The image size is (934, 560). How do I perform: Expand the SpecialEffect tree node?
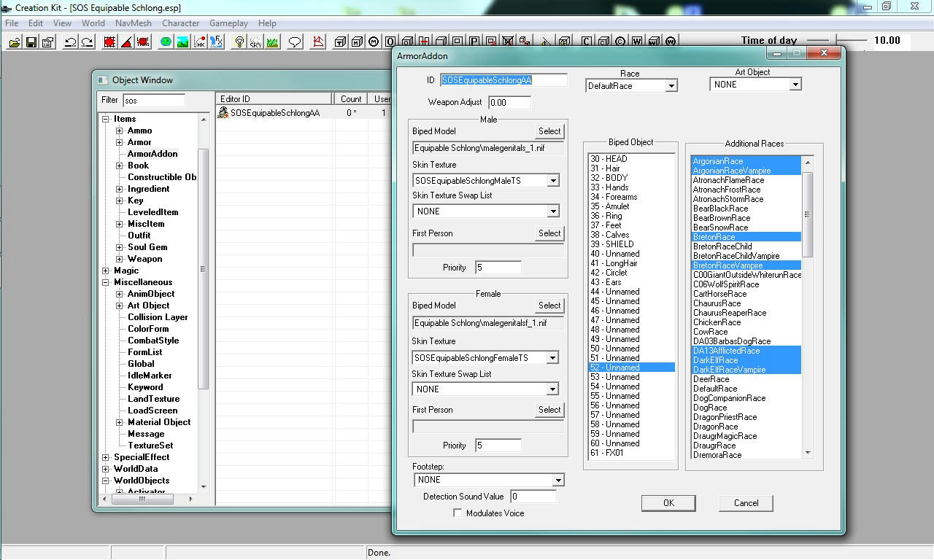106,457
